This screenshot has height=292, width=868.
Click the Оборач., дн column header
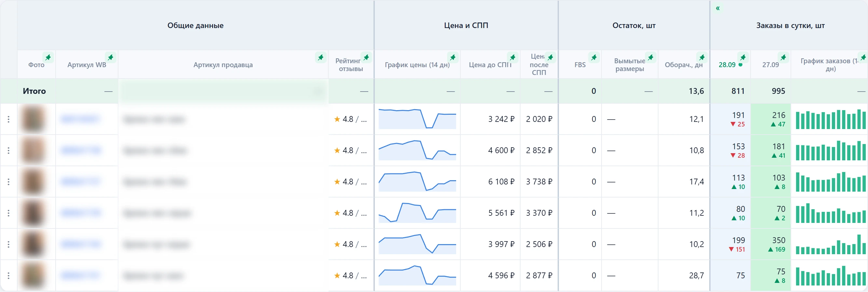[x=683, y=65]
